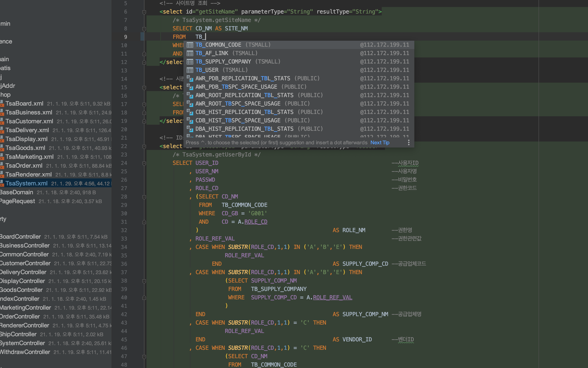Click table icon beside TB_AF_LINK
The width and height of the screenshot is (588, 368).
click(x=190, y=53)
